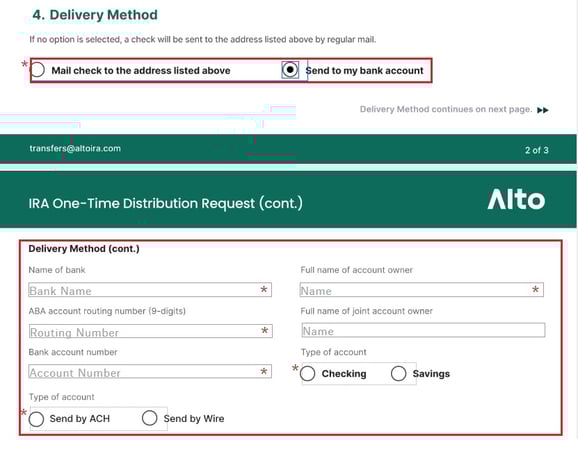Select Mail check to the address radio button

[38, 70]
